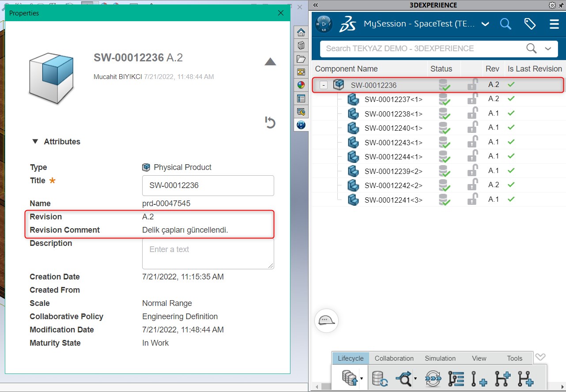Open the tagger tag icon
The width and height of the screenshot is (566, 392).
(x=530, y=24)
